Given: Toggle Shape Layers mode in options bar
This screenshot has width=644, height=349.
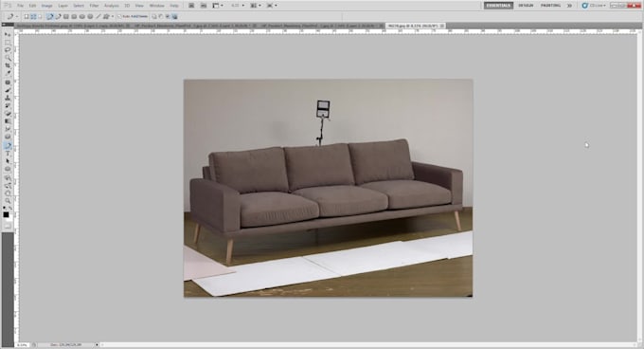Looking at the screenshot, I should (x=27, y=16).
